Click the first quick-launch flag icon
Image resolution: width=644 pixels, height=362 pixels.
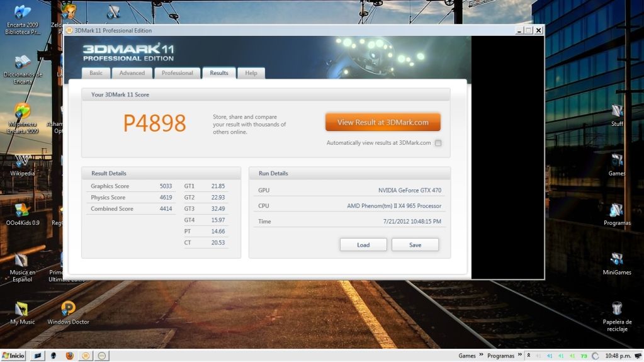(37, 356)
